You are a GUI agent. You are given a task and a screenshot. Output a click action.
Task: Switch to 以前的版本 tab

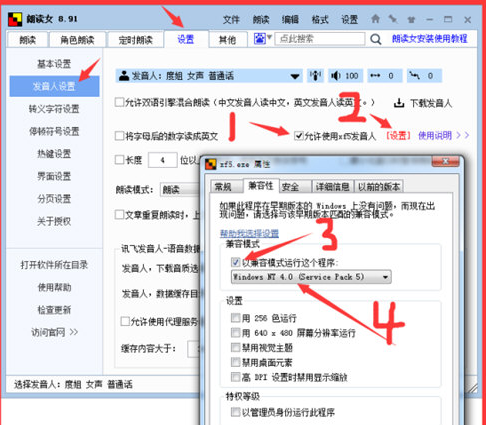[x=379, y=187]
